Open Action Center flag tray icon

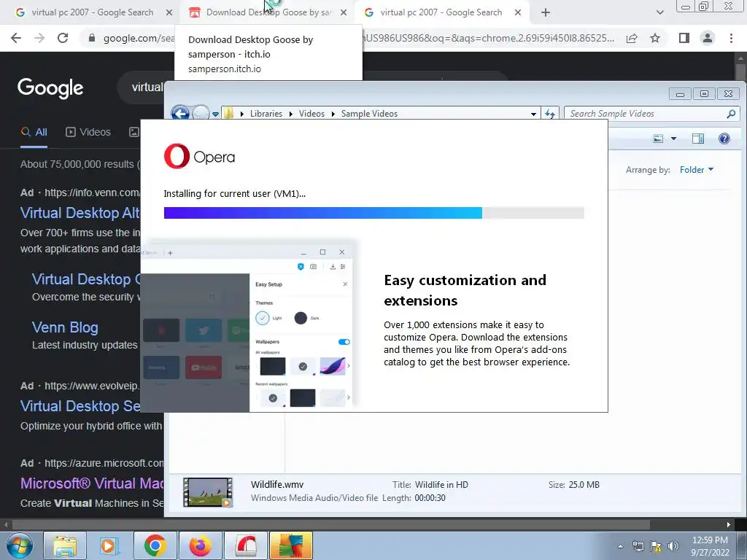(656, 546)
